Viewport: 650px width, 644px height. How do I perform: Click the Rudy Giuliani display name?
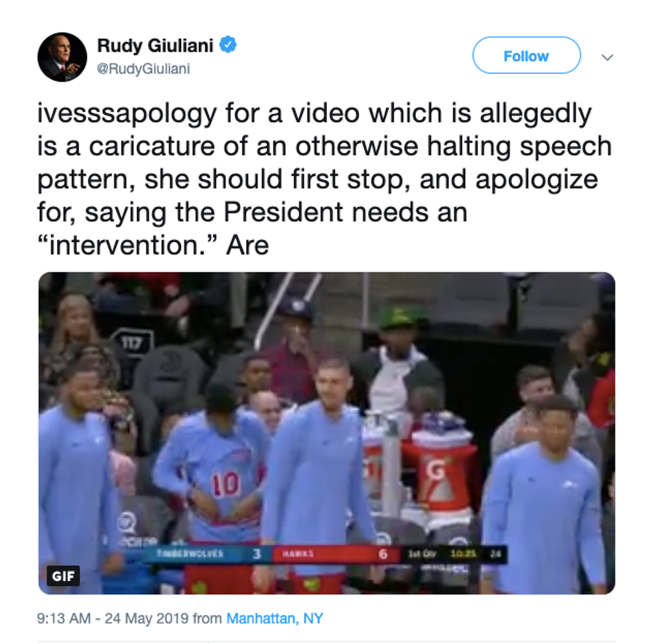point(155,45)
